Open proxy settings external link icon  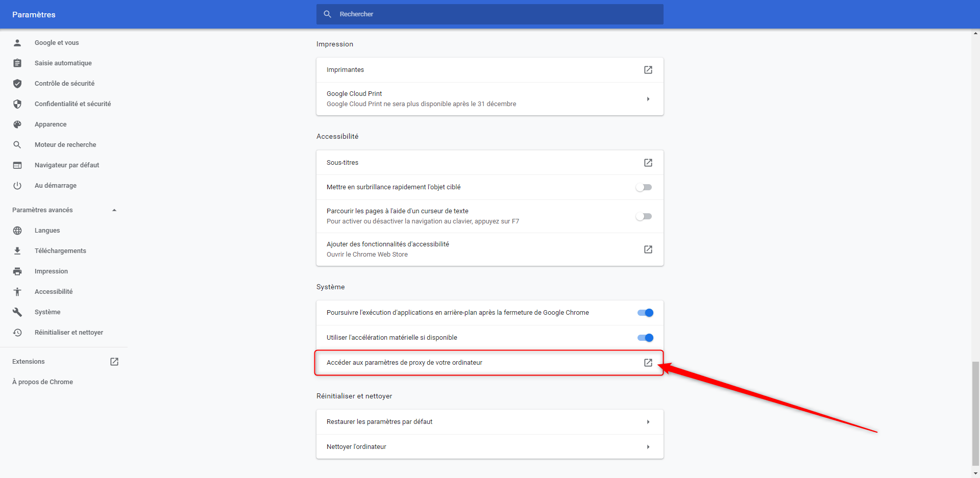[648, 363]
